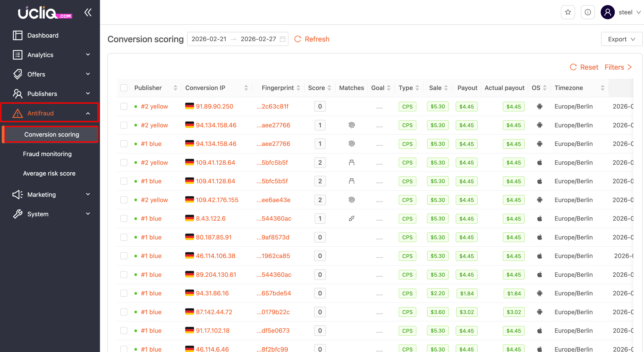Click the start date 2026-02-21 field
The width and height of the screenshot is (644, 352).
pyautogui.click(x=209, y=39)
